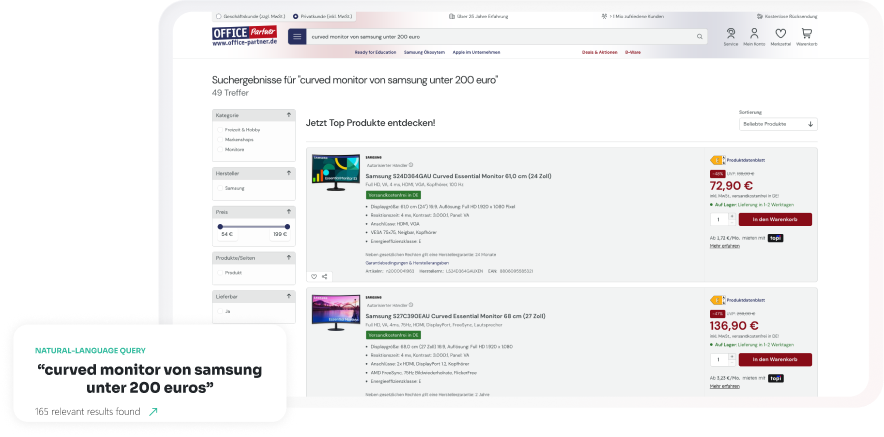Image resolution: width=884 pixels, height=437 pixels.
Task: Add 72,90 € monitor to Warenkorb
Action: tap(775, 219)
